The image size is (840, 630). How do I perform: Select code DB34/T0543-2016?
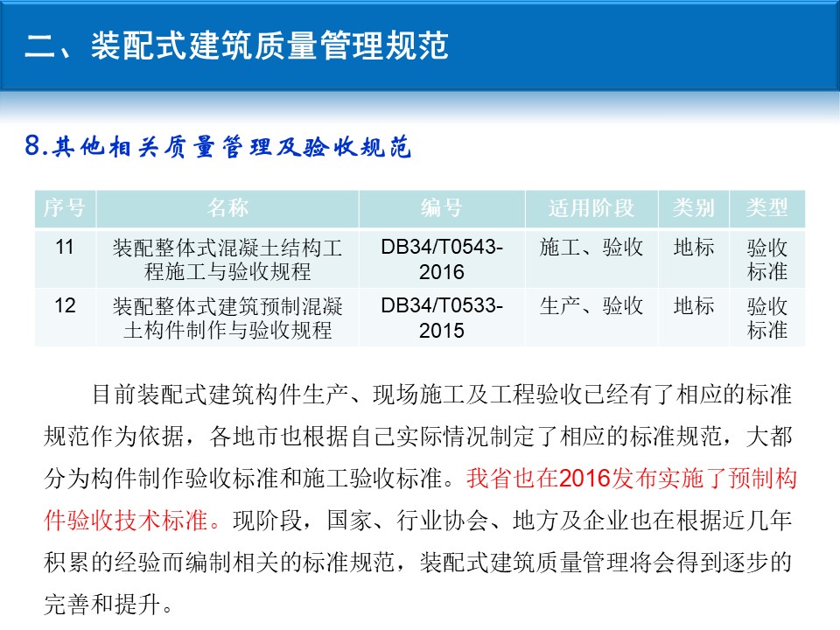tap(441, 259)
